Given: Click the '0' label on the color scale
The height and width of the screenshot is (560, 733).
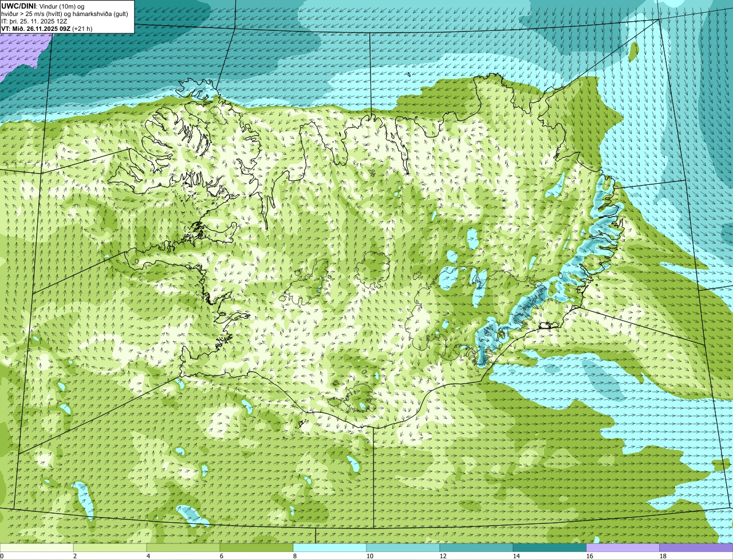Looking at the screenshot, I should pos(2,556).
